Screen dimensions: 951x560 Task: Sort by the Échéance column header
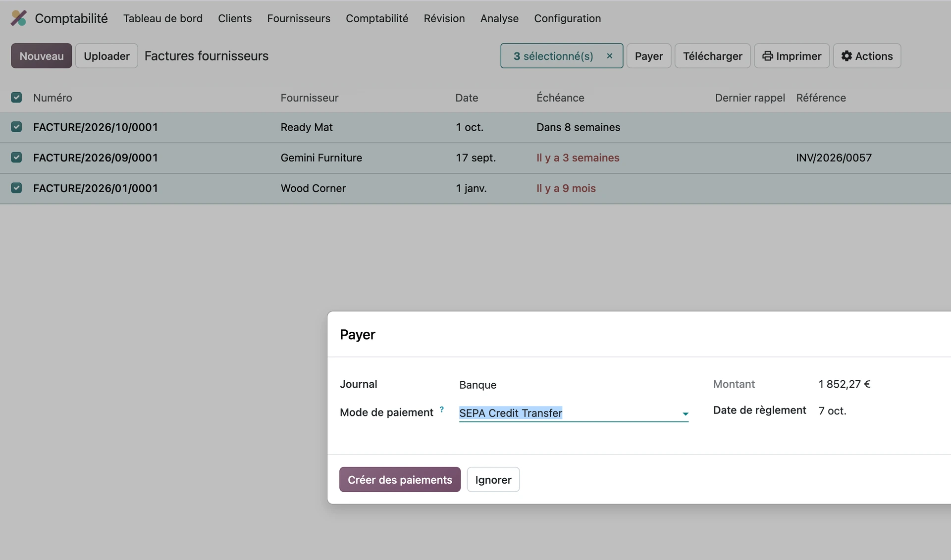[x=560, y=98]
